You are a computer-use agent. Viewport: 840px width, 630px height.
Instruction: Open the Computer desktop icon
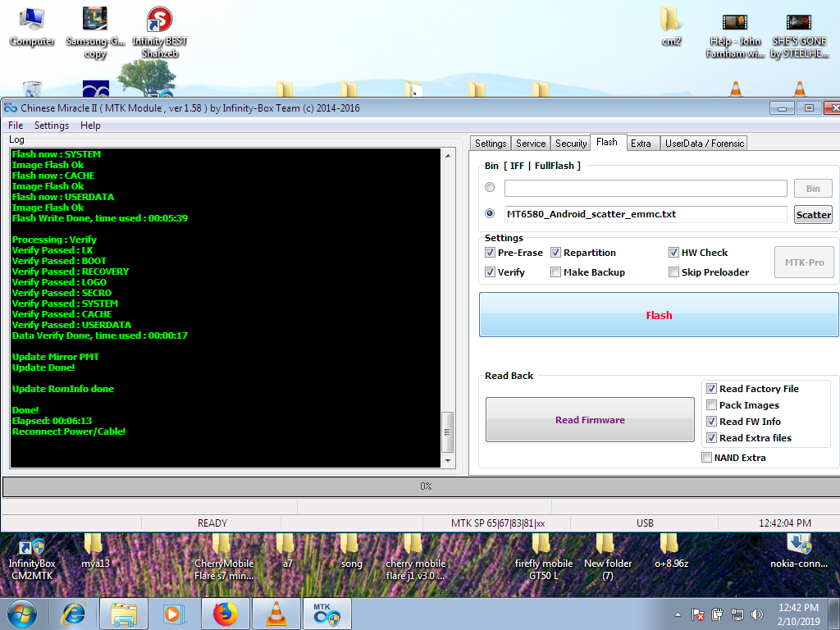coord(32,27)
